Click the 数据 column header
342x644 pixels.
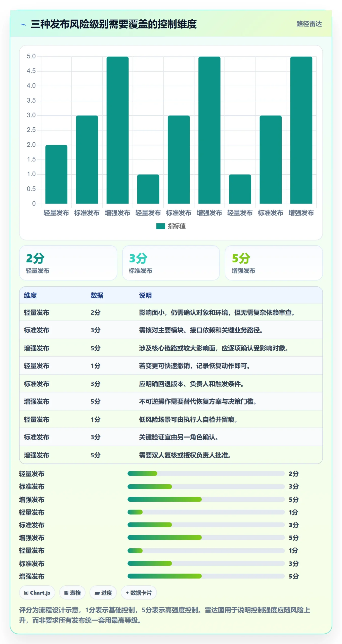click(97, 295)
